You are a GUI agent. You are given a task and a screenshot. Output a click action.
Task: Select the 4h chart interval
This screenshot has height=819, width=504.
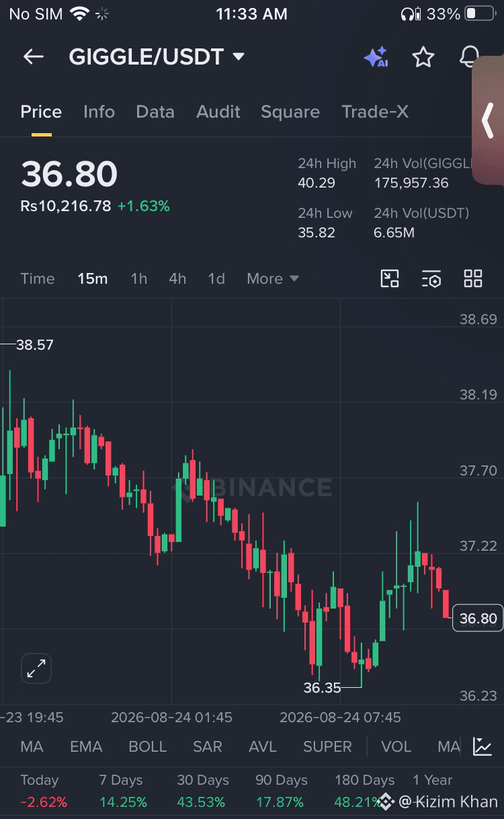(177, 278)
